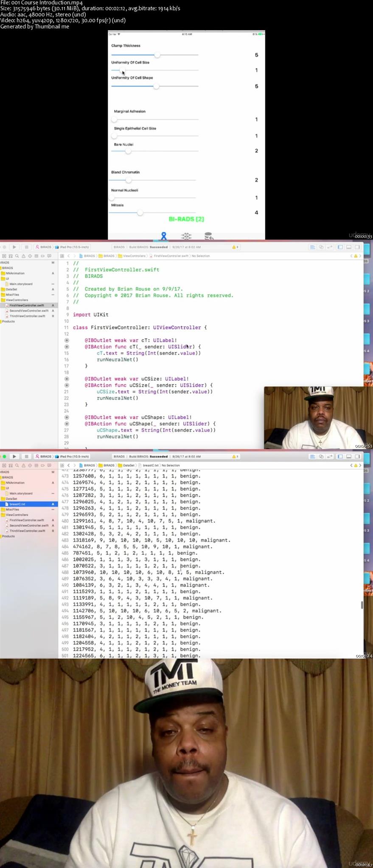The image size is (373, 868).
Task: Click Stop in the breastC.txt Xcode window
Action: tap(26, 456)
